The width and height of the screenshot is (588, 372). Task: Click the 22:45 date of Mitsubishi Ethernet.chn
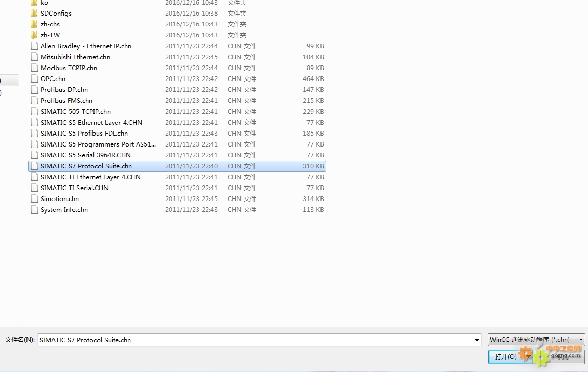pyautogui.click(x=191, y=57)
